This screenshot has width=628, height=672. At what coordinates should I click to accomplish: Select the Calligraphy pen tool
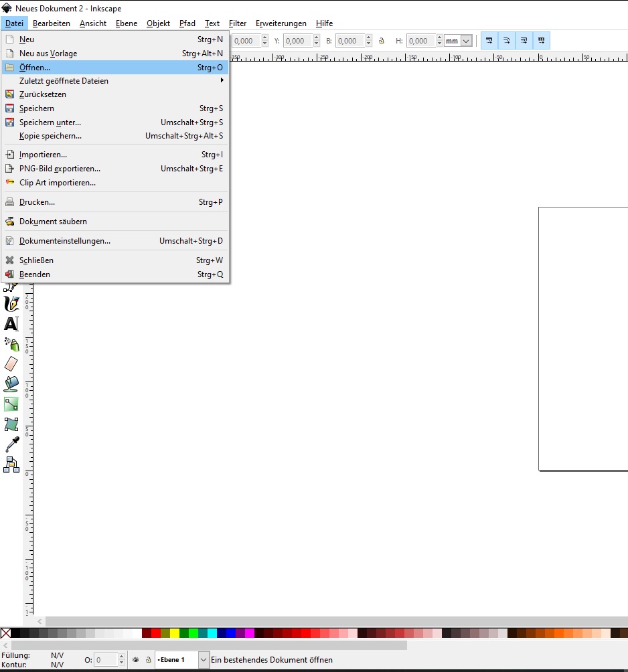pos(11,303)
